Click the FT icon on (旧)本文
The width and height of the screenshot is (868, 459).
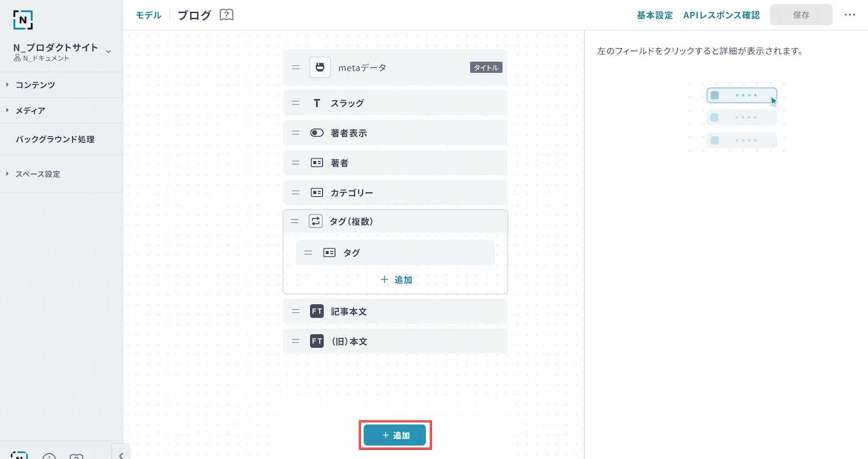[317, 341]
